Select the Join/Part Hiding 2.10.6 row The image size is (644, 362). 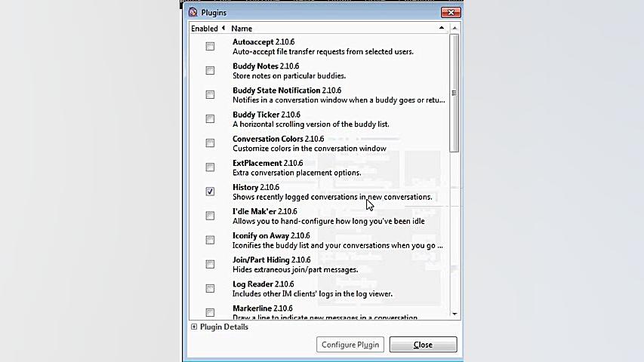pyautogui.click(x=319, y=264)
